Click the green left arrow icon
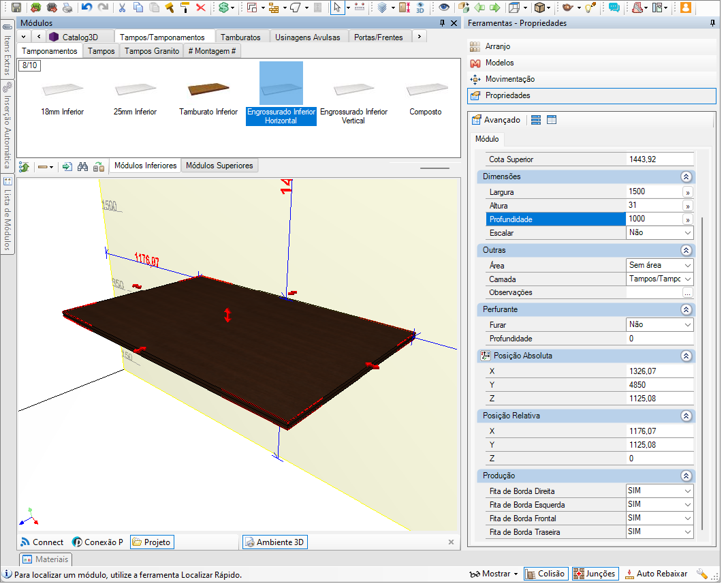 pyautogui.click(x=479, y=7)
